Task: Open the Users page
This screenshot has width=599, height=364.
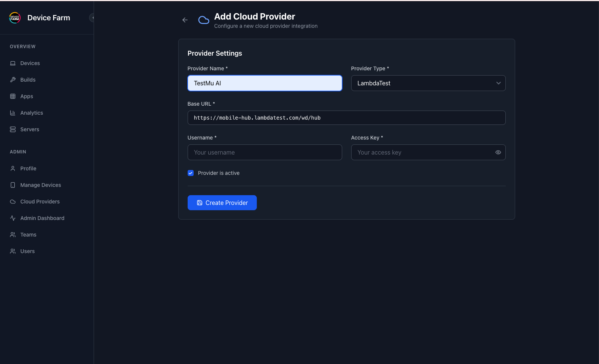Action: point(27,251)
